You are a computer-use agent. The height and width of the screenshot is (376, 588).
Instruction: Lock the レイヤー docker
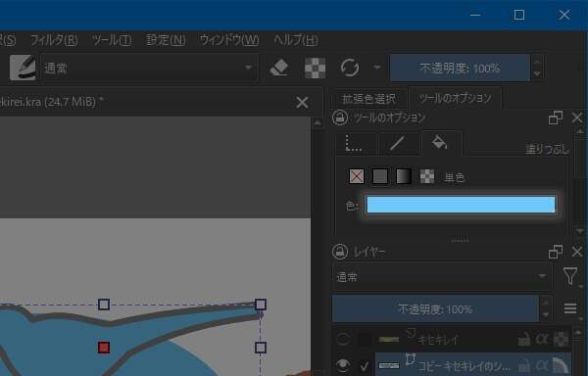tap(340, 252)
